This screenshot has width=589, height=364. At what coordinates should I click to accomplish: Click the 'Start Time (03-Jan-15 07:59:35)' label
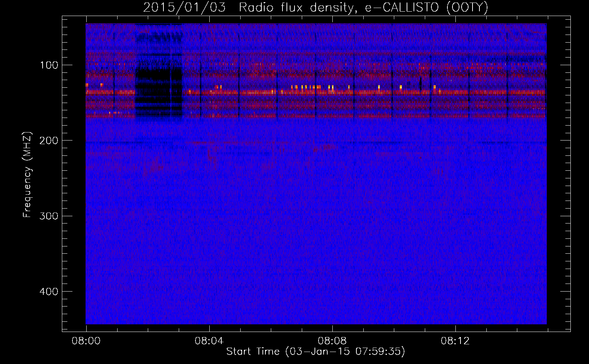coord(316,352)
